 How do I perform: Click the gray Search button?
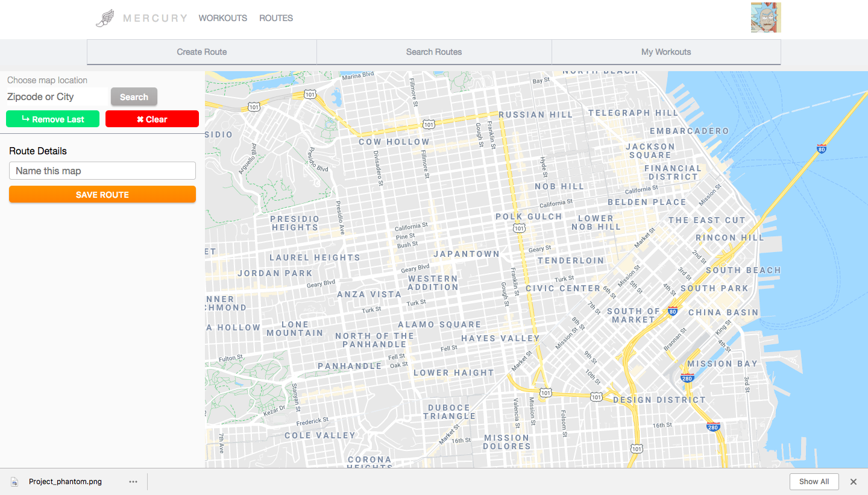click(x=134, y=96)
